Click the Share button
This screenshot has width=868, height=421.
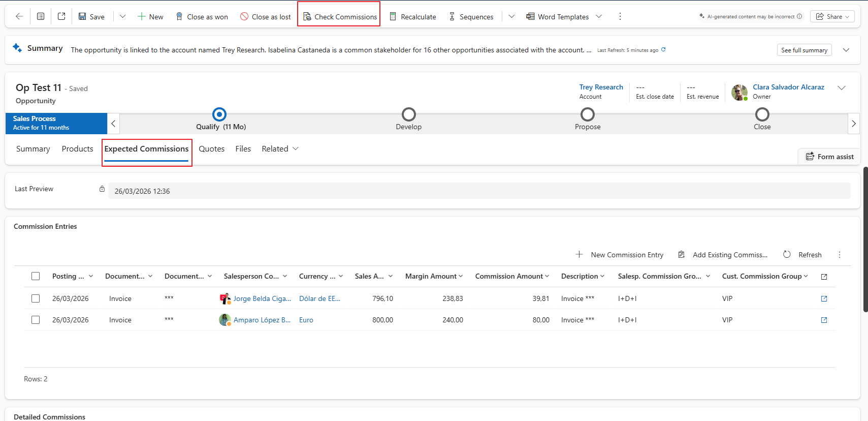pos(832,16)
